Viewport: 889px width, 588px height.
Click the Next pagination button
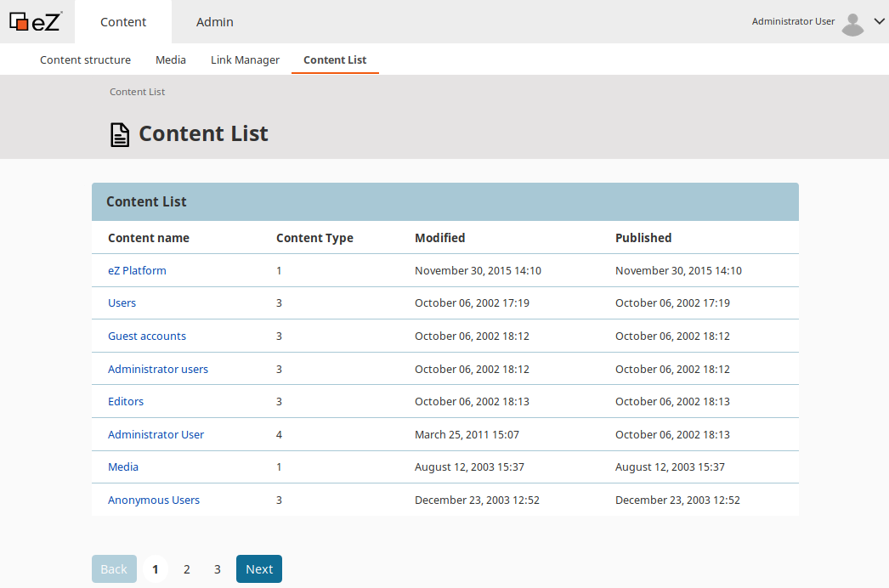(258, 568)
